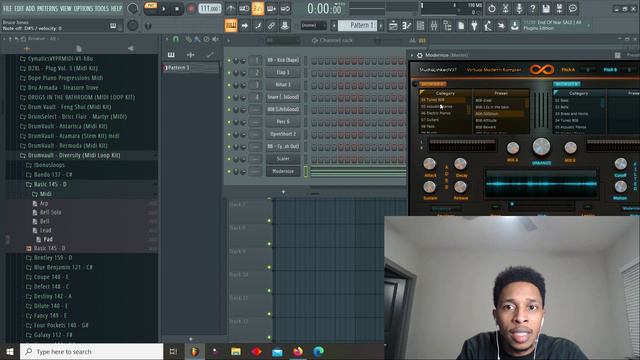Open Firefox from the taskbar
This screenshot has height=360, width=640.
click(298, 351)
